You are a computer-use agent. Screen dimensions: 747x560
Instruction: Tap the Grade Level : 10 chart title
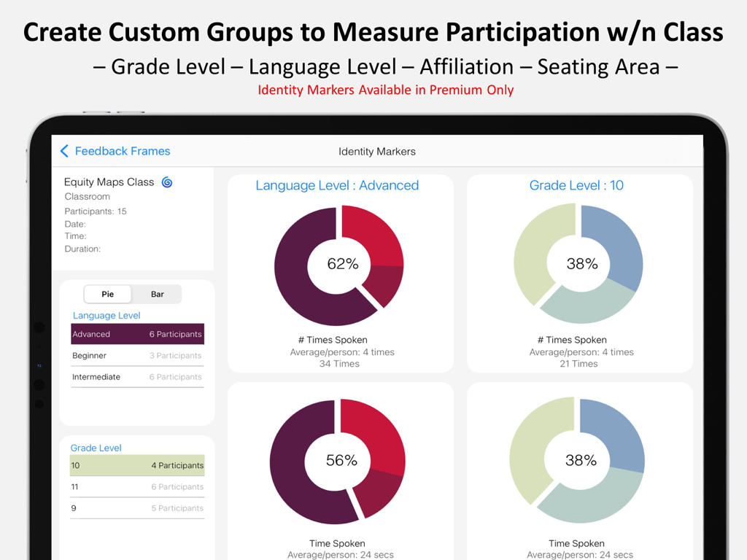tap(576, 185)
